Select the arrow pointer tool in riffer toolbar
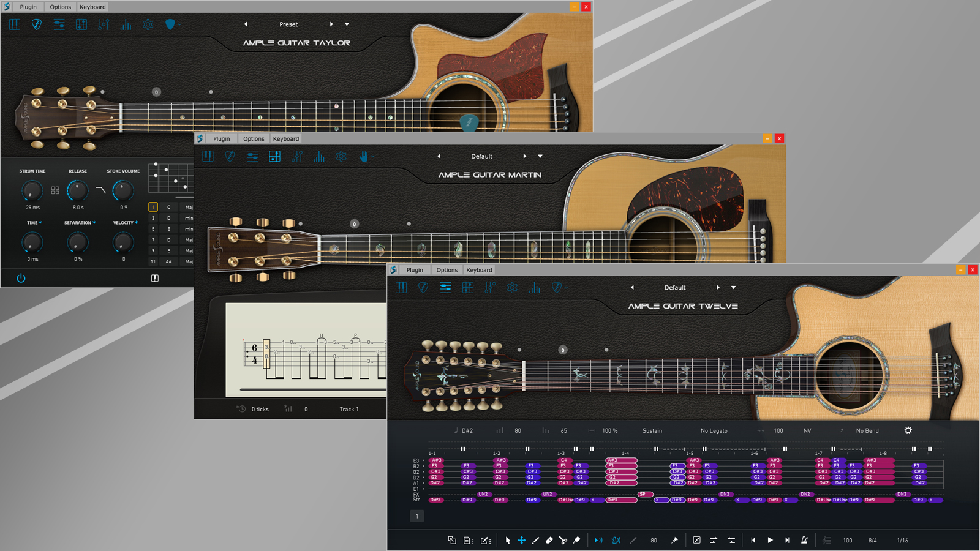Screen dimensions: 980x551 [508, 541]
